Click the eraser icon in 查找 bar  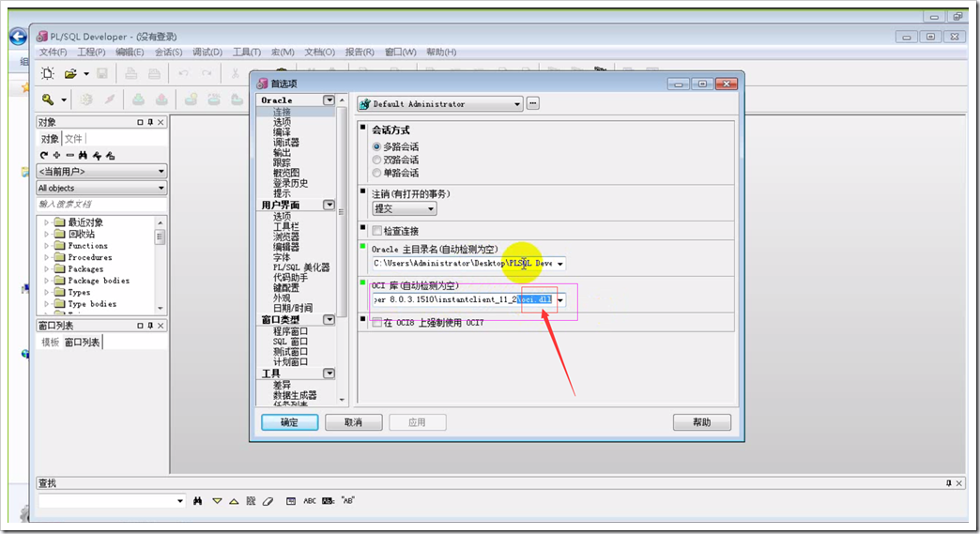[x=268, y=501]
